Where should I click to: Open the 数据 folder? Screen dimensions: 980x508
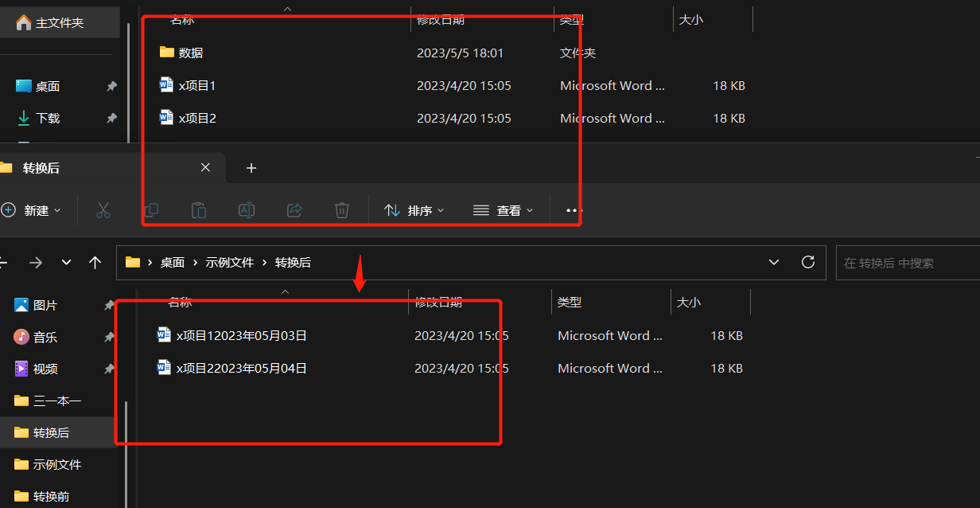click(x=190, y=53)
